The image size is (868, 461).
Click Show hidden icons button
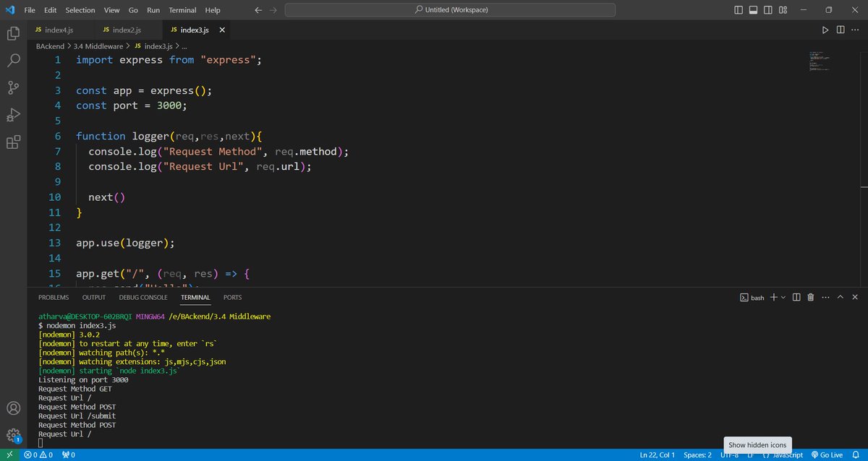[x=757, y=444]
